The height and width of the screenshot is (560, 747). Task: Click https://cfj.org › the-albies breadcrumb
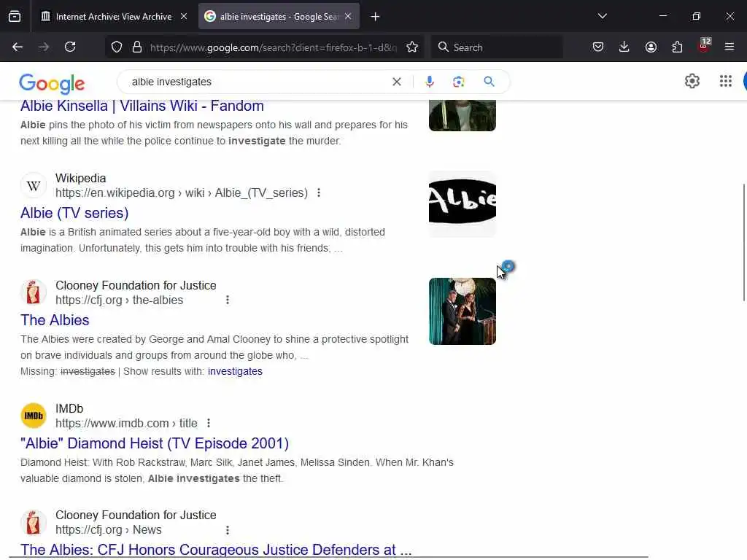(x=119, y=300)
